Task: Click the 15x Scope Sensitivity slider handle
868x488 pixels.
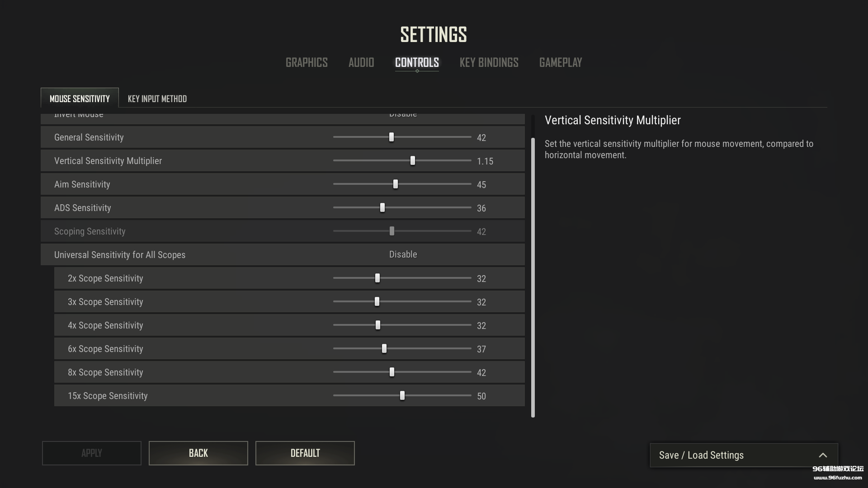Action: click(x=402, y=395)
